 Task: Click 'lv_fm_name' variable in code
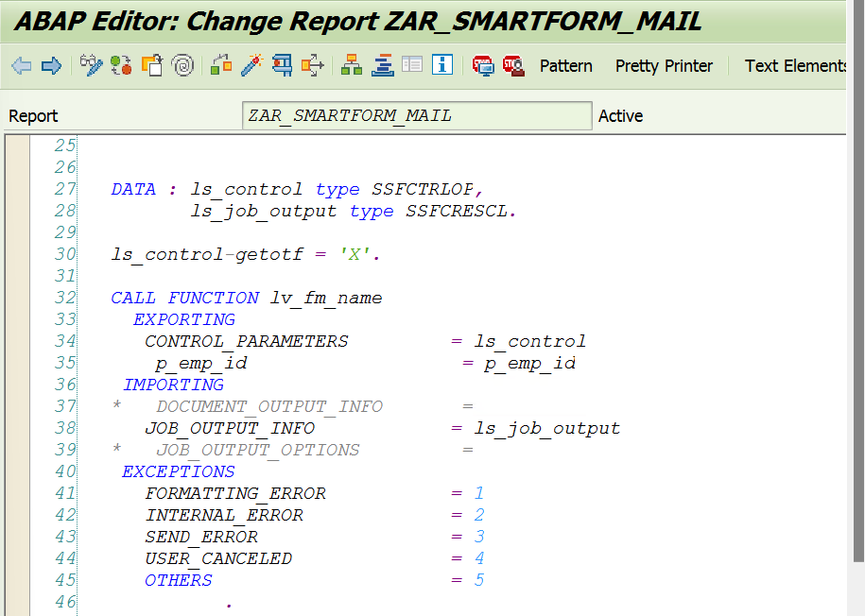[325, 299]
